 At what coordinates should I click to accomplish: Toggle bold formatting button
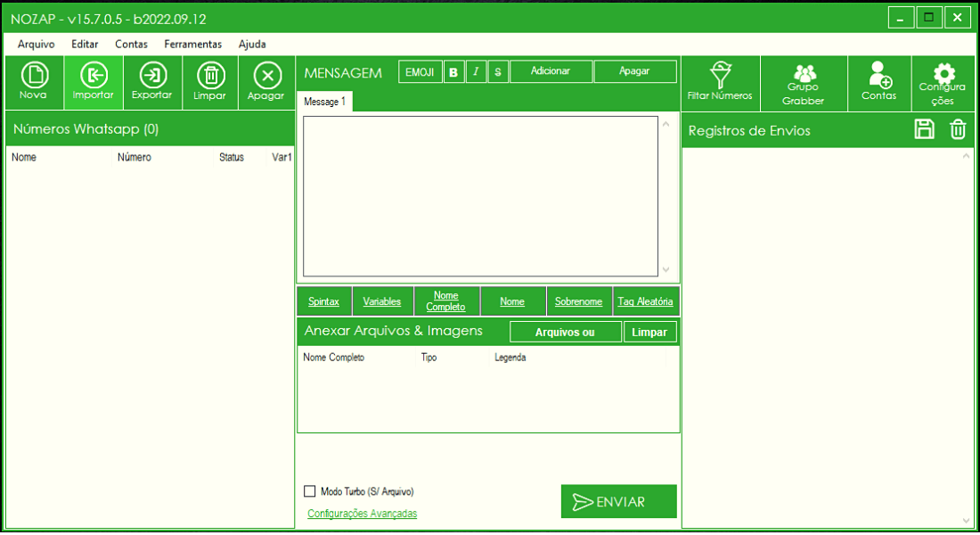(x=453, y=72)
